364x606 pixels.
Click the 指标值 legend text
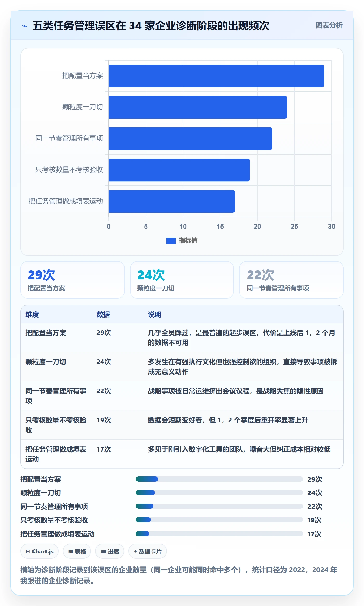188,241
